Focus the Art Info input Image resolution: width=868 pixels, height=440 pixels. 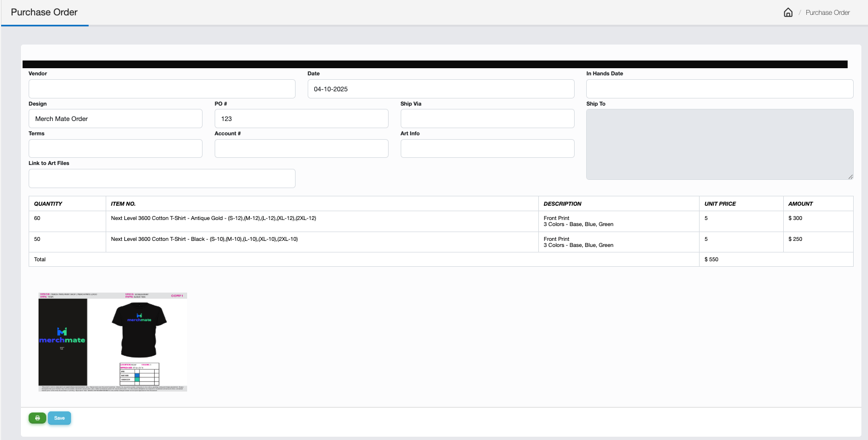pyautogui.click(x=487, y=148)
